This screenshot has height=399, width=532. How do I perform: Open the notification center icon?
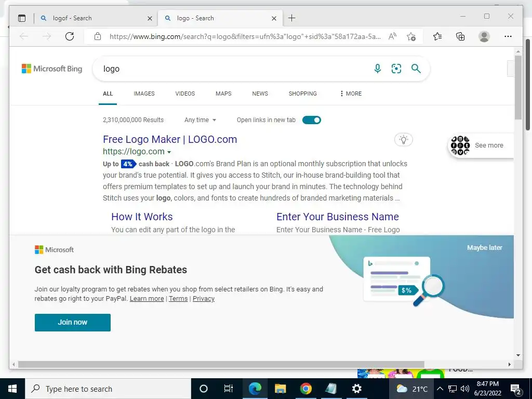click(x=516, y=389)
